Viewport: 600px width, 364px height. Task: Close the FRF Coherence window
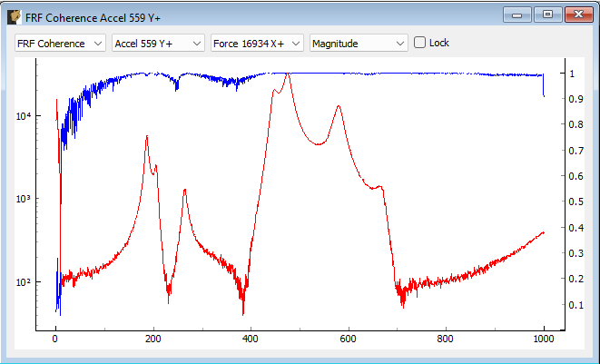575,14
